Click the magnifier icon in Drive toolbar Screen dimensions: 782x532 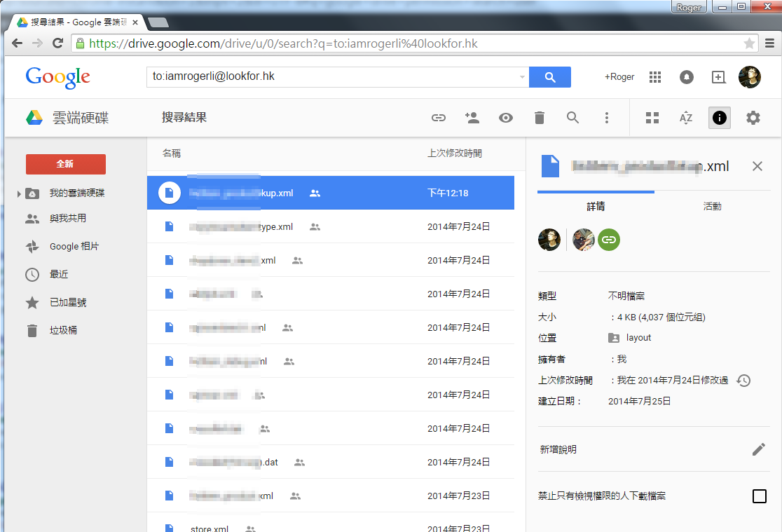tap(572, 118)
